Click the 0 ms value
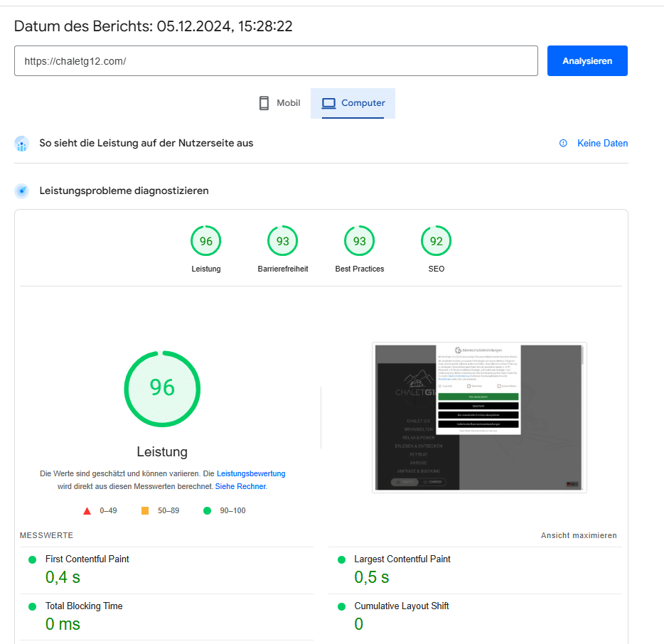 coord(63,624)
